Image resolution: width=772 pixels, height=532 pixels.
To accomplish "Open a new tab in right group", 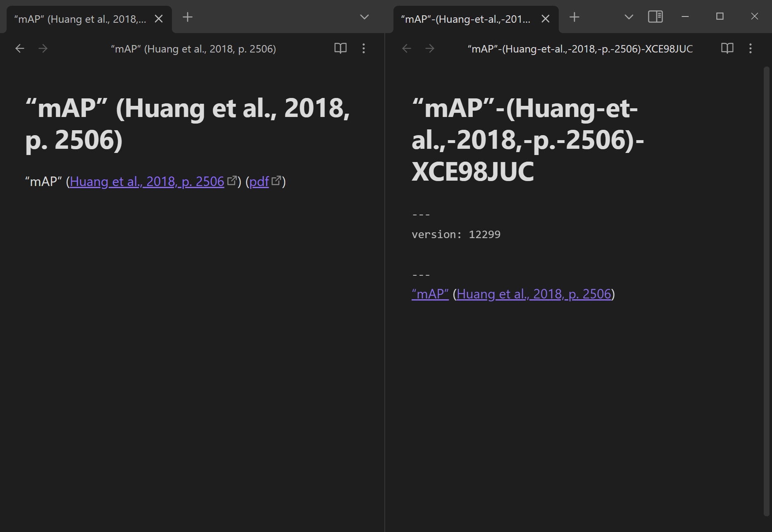I will click(574, 17).
